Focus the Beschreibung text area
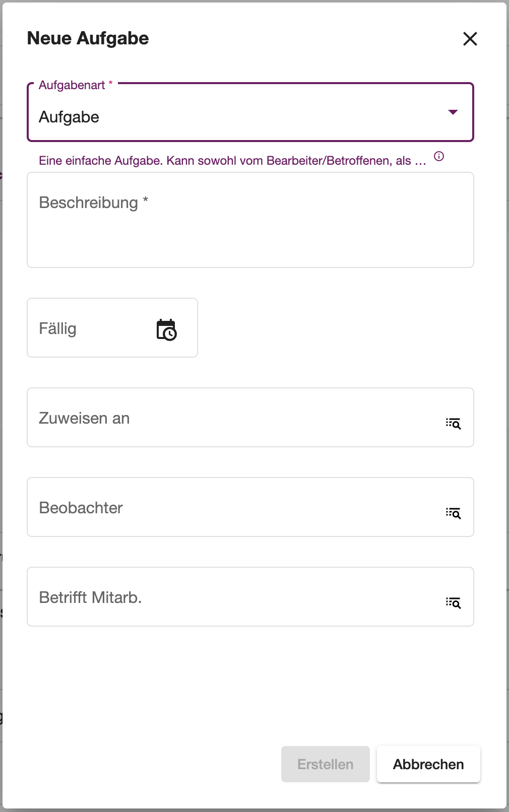This screenshot has width=509, height=812. click(x=250, y=220)
